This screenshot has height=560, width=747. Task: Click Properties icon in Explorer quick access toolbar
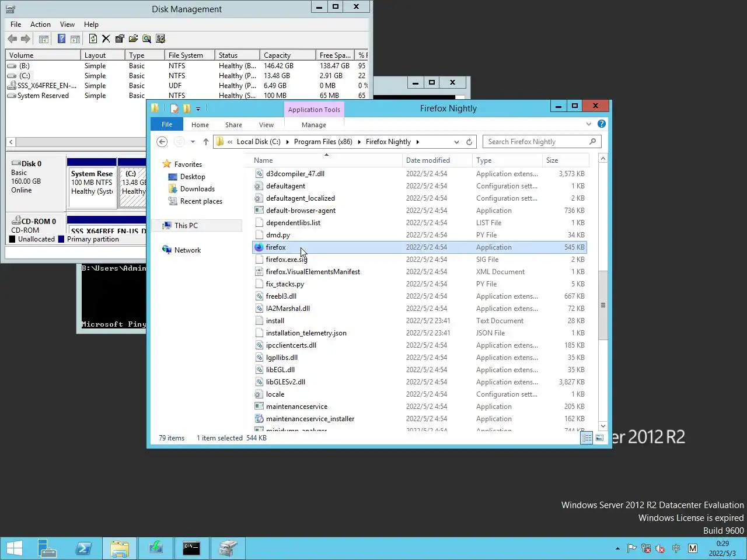pos(174,108)
